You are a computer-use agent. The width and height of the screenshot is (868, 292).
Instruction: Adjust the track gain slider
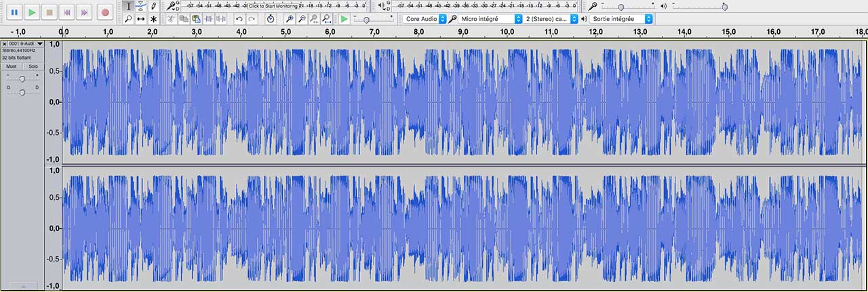pyautogui.click(x=22, y=79)
